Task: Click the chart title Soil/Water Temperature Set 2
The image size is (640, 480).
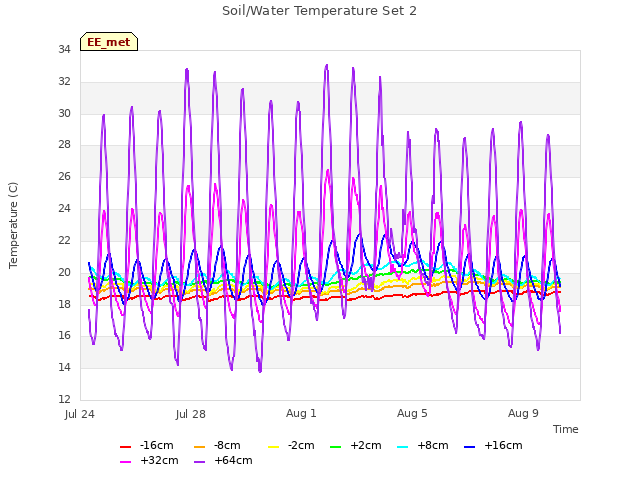Action: tap(319, 11)
